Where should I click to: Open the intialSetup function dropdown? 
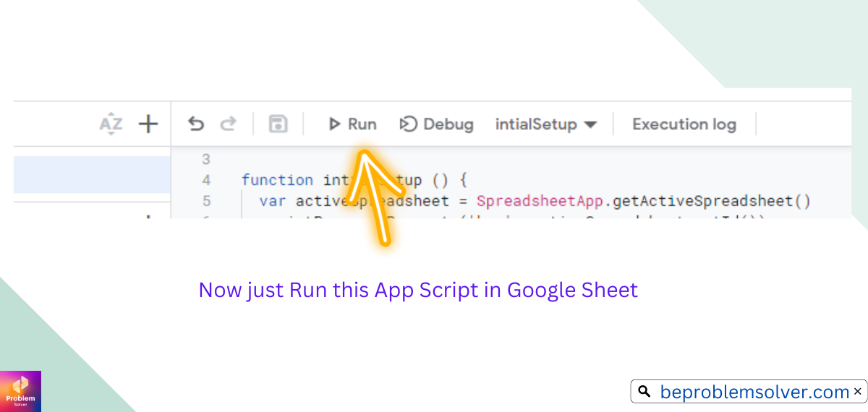point(545,124)
